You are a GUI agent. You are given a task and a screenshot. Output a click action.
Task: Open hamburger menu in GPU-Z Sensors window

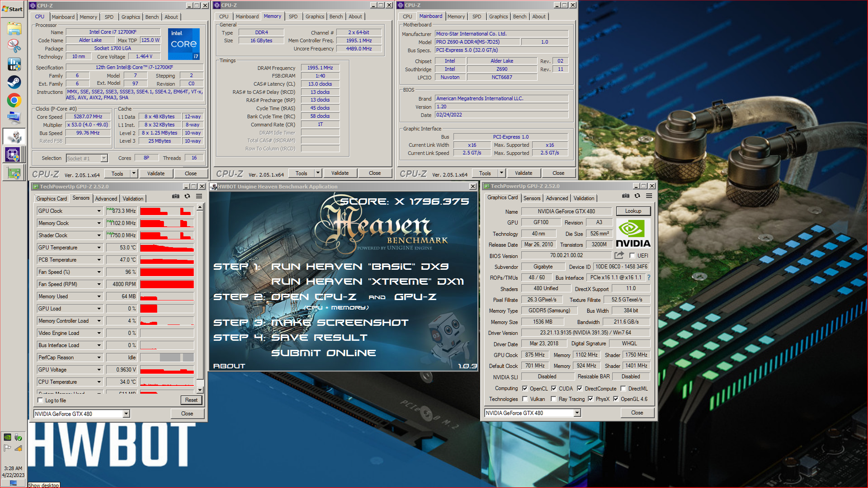coord(199,197)
